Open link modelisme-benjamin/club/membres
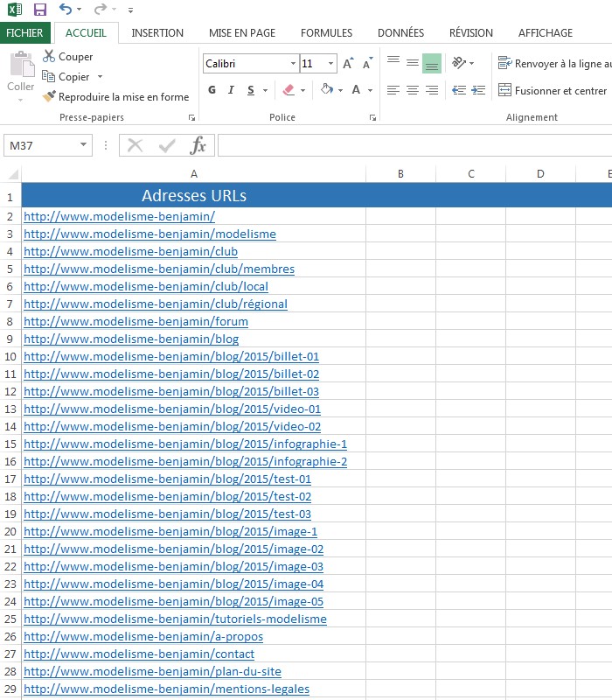612x700 pixels. tap(159, 269)
